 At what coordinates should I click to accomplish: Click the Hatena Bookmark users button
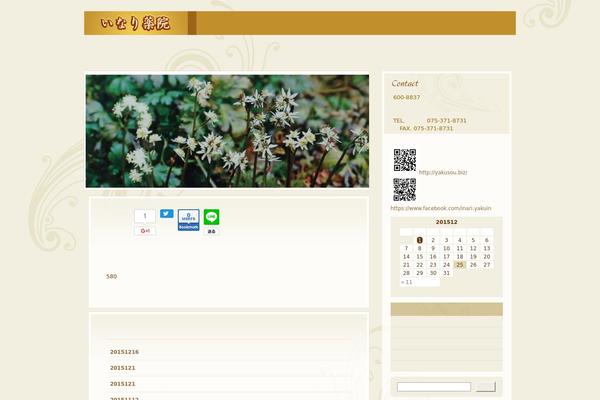tap(188, 220)
